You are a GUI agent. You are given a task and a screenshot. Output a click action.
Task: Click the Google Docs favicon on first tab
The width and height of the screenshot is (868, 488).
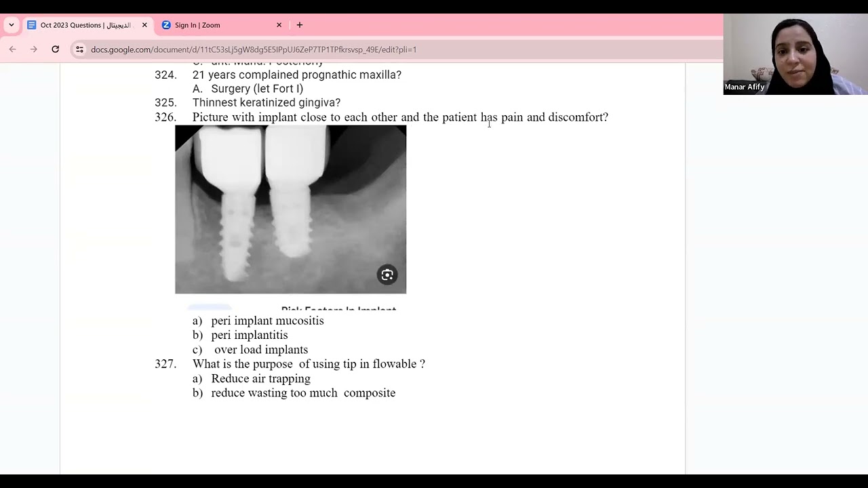pos(31,25)
